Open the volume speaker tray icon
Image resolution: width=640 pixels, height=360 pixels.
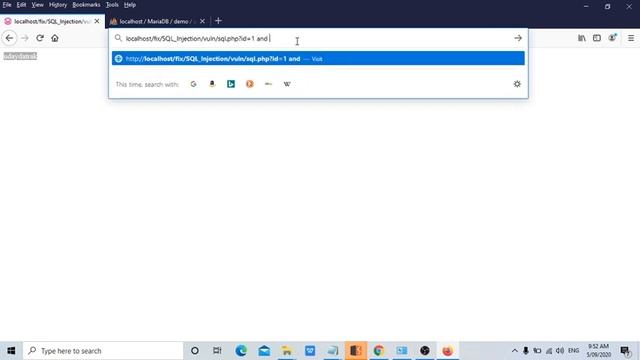(x=560, y=351)
